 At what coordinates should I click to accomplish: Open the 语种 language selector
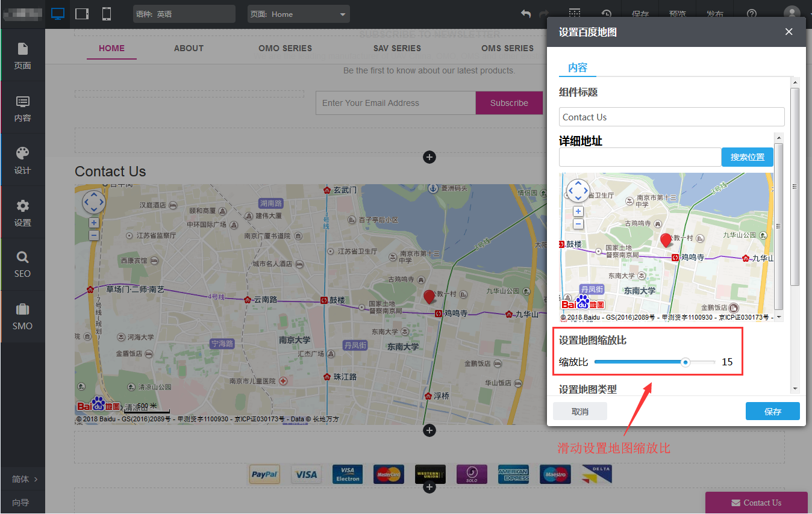pos(184,14)
